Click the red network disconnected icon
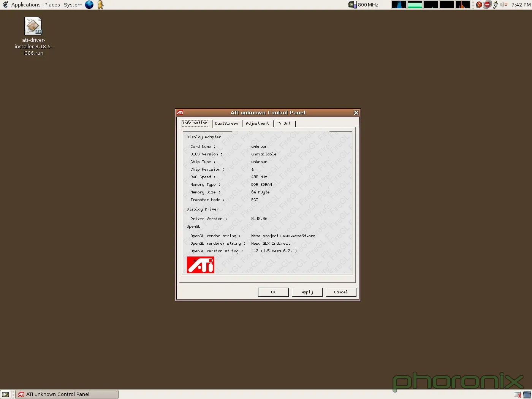 487,5
